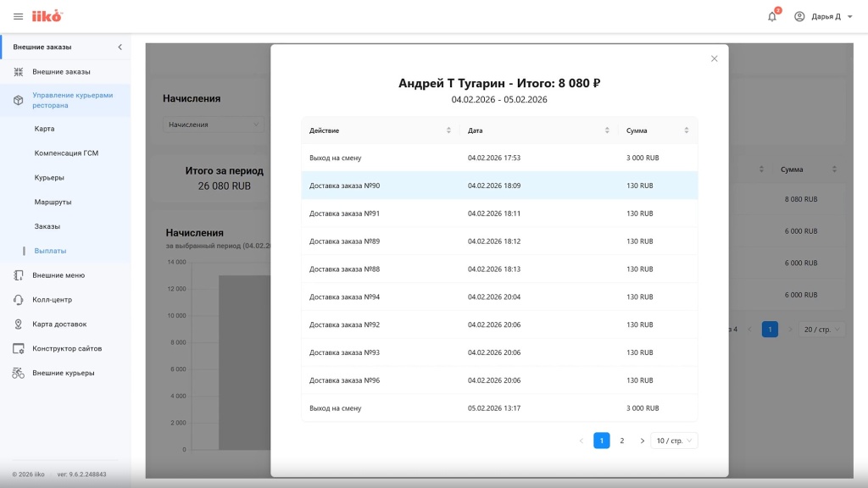
Task: Click the Карта доставок pin icon
Action: pos(19,324)
